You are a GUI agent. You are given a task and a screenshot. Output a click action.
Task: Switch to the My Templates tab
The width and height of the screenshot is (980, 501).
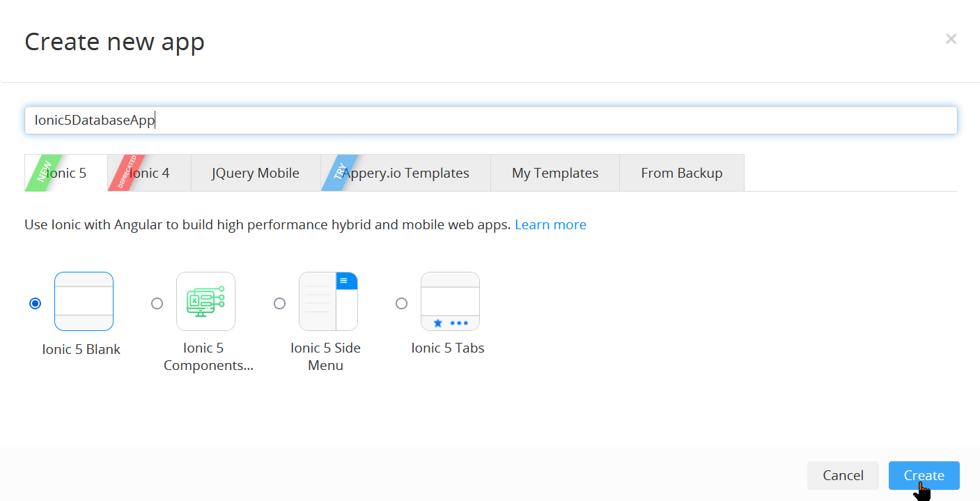[555, 173]
